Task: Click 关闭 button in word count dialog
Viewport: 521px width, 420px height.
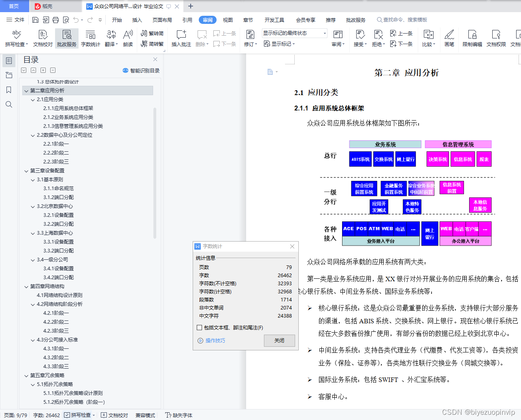Action: pos(279,341)
